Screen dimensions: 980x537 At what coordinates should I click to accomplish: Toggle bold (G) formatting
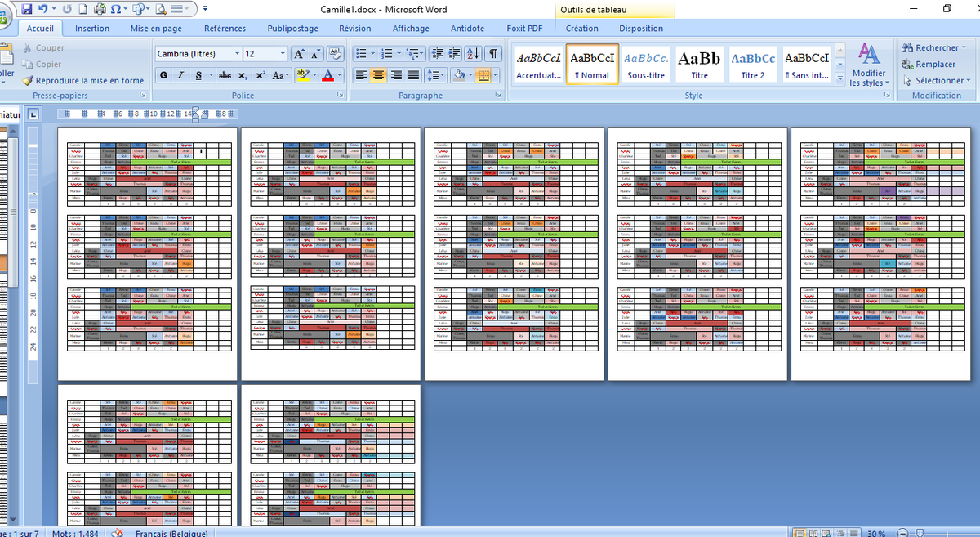pyautogui.click(x=164, y=75)
